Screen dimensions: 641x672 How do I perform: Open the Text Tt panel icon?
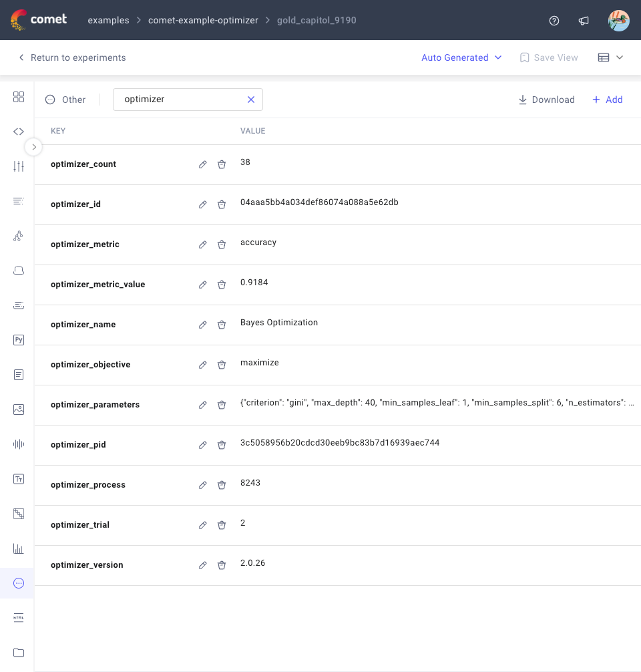pyautogui.click(x=19, y=479)
